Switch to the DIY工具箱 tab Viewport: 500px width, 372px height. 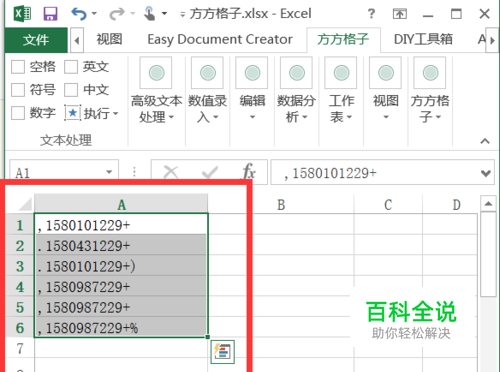[x=423, y=39]
